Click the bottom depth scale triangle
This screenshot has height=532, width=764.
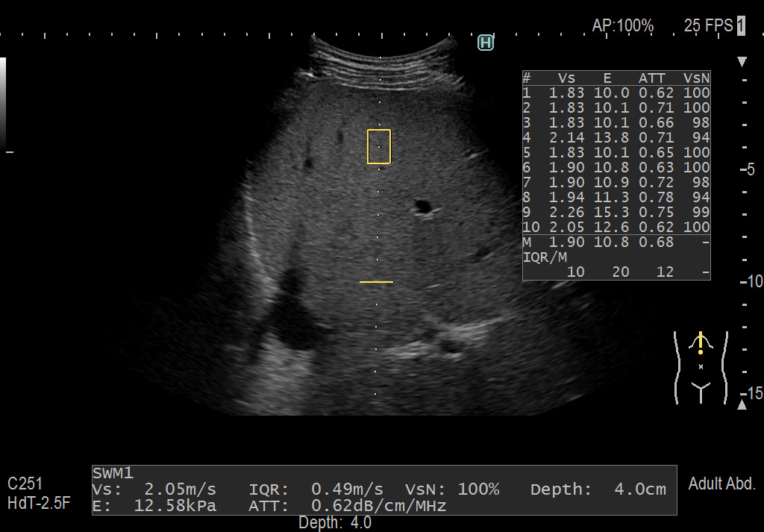[742, 405]
